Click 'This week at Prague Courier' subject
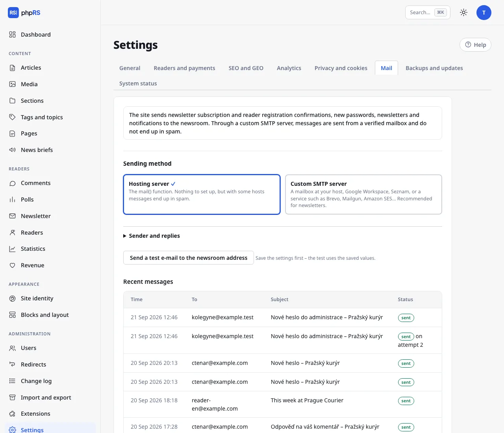This screenshot has height=433, width=504. point(307,400)
